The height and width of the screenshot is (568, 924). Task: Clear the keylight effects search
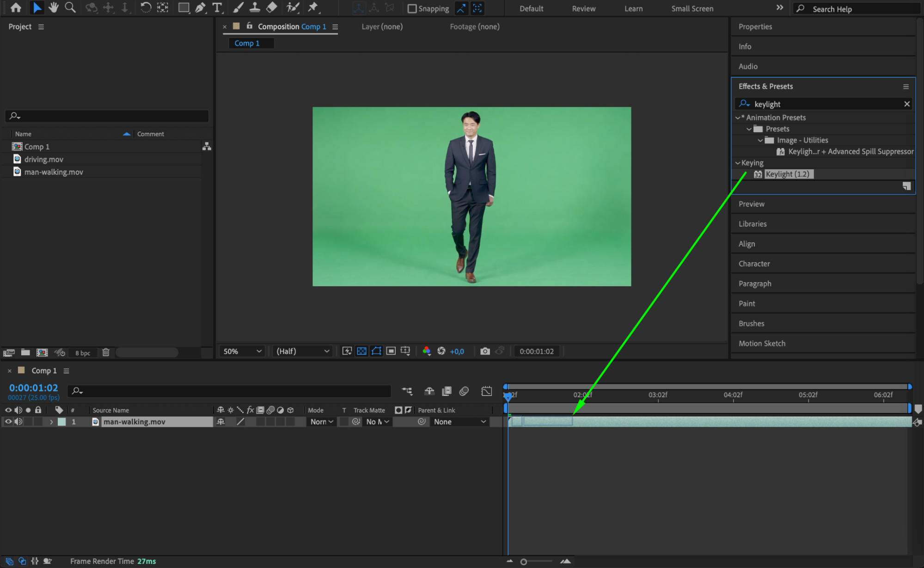tap(906, 104)
